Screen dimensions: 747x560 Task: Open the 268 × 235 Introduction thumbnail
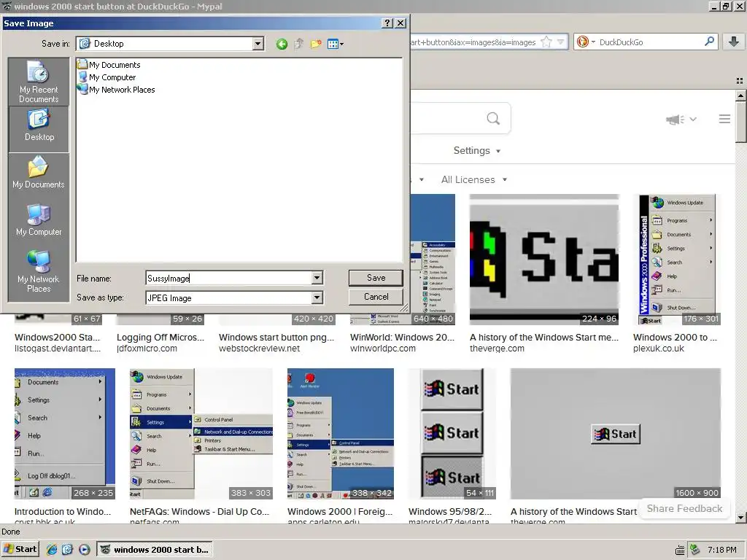tap(65, 433)
